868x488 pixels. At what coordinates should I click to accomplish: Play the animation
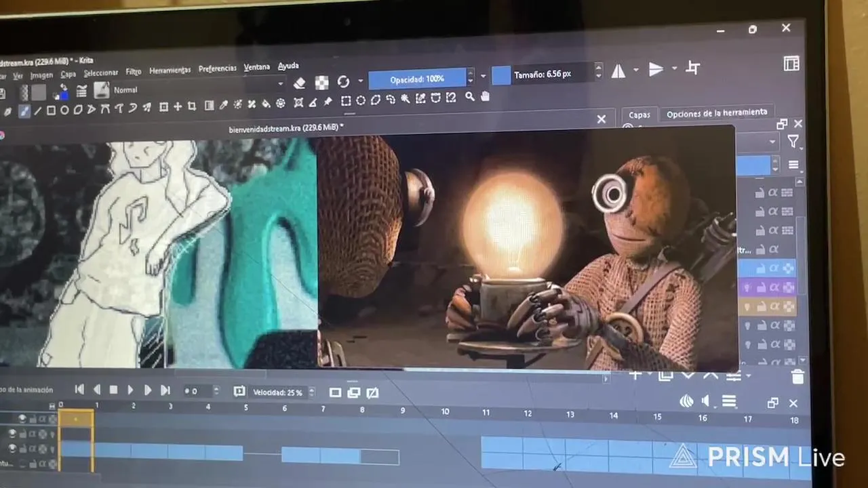point(131,390)
